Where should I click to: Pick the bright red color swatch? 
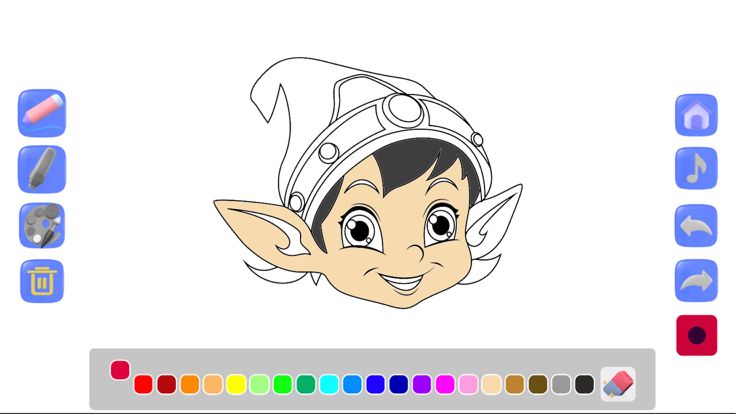(x=143, y=384)
